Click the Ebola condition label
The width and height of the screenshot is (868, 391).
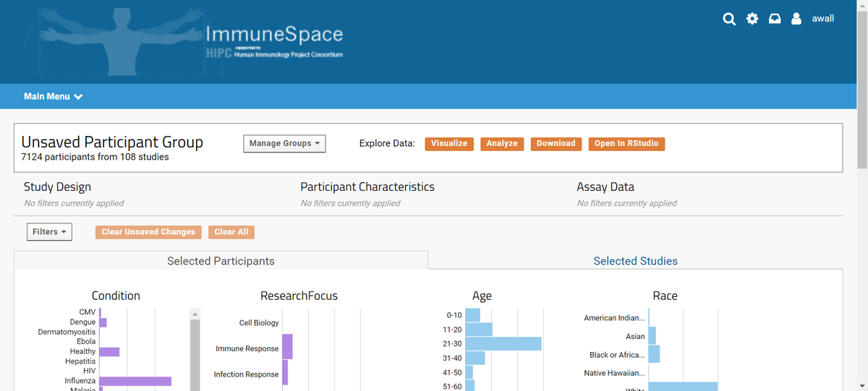(x=86, y=342)
